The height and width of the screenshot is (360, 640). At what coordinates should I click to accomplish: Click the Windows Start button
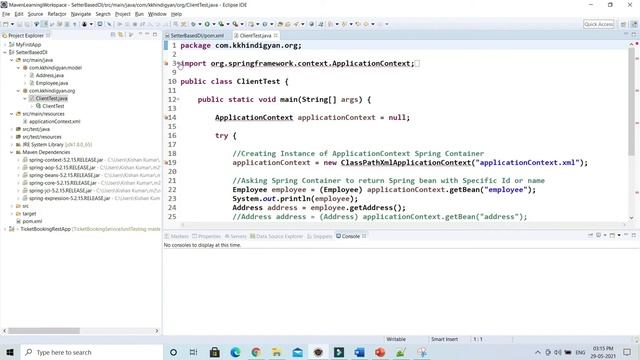click(10, 352)
